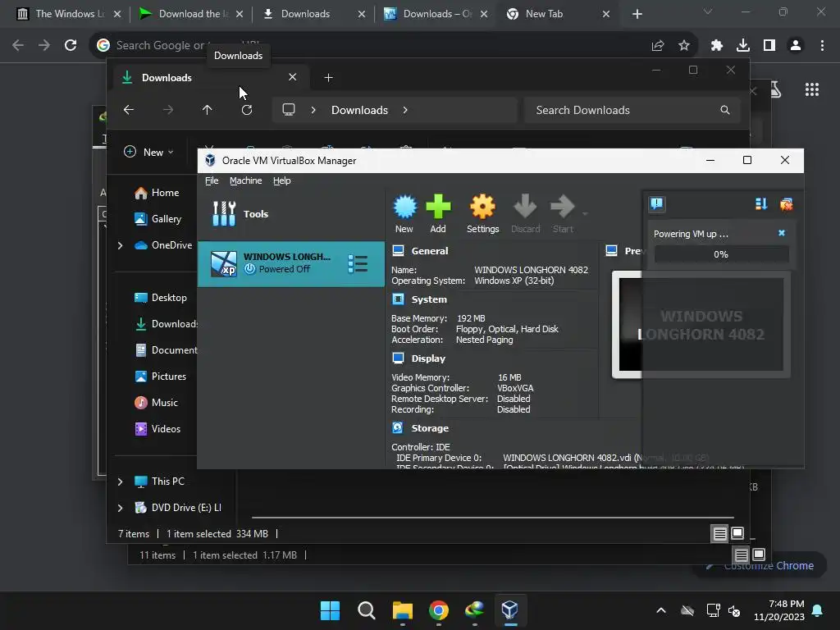The width and height of the screenshot is (840, 630).
Task: Refresh the File Explorer Downloads folder
Action: (x=247, y=110)
